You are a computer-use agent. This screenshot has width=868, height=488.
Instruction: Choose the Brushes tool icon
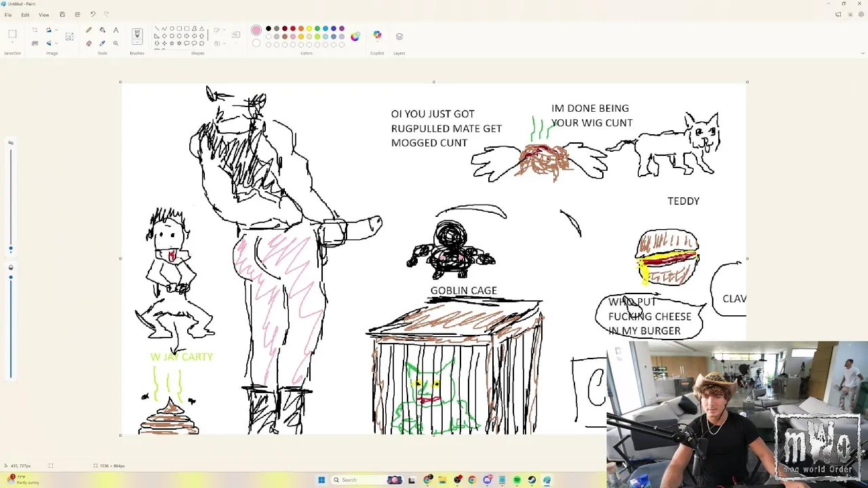click(137, 34)
